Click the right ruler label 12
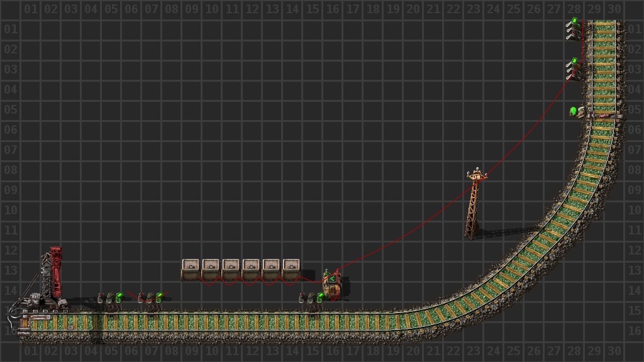 634,250
